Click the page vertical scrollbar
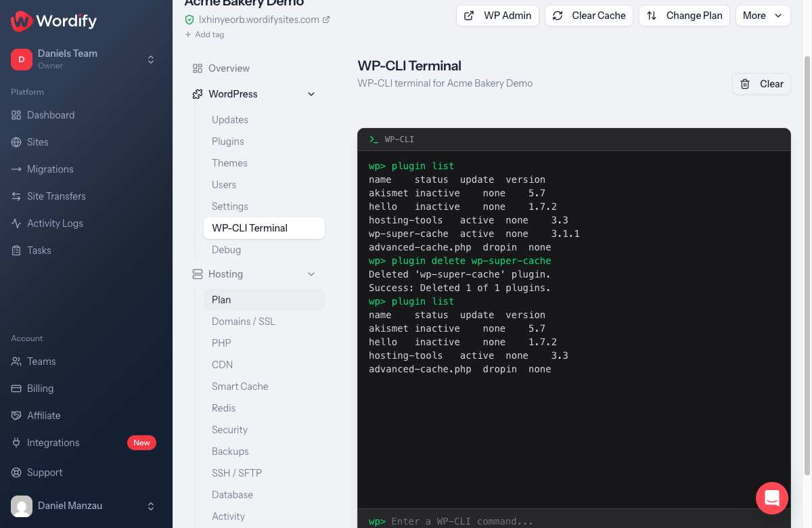The height and width of the screenshot is (528, 812). (x=807, y=264)
